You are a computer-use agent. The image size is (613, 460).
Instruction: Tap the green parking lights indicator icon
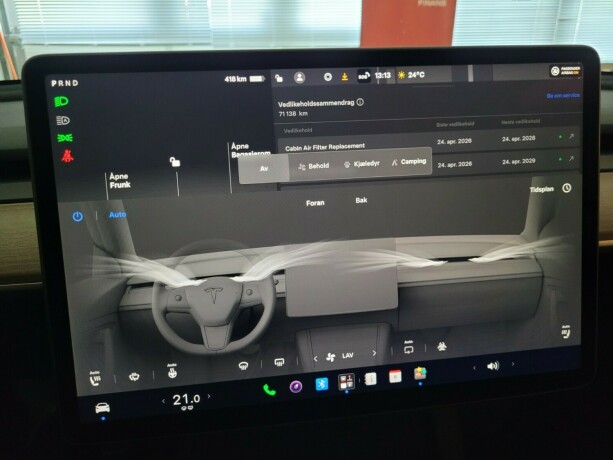(65, 138)
